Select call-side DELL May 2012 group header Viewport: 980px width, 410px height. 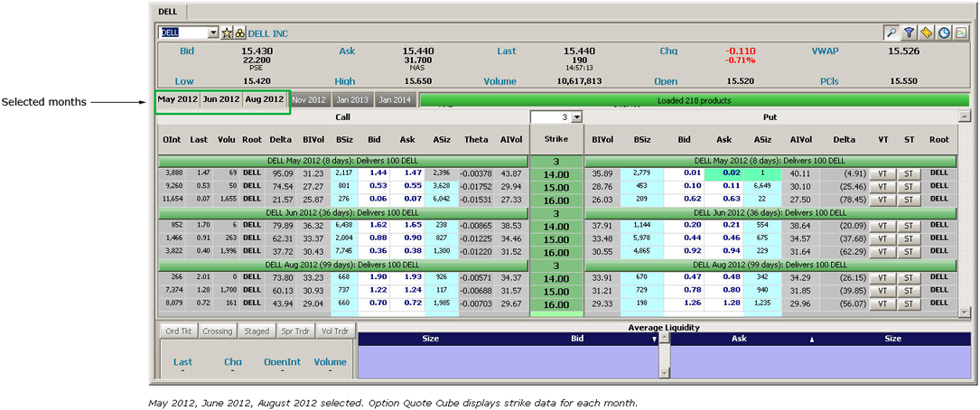click(343, 162)
